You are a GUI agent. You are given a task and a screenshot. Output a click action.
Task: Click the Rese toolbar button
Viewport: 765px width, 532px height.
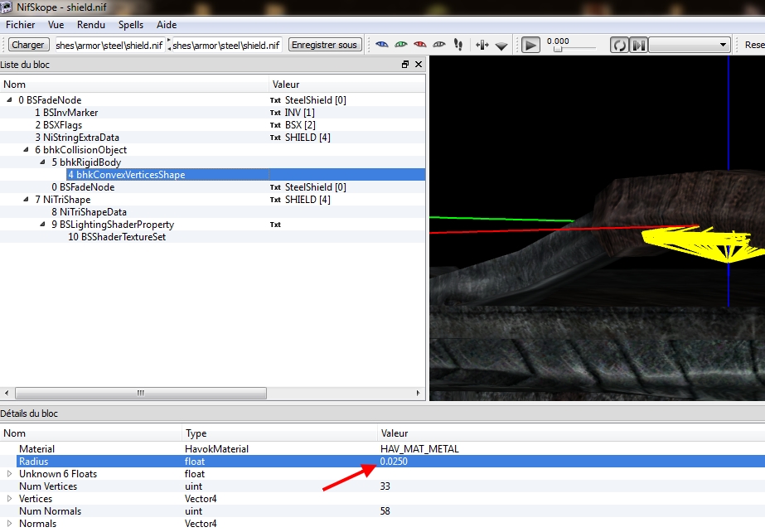[754, 45]
